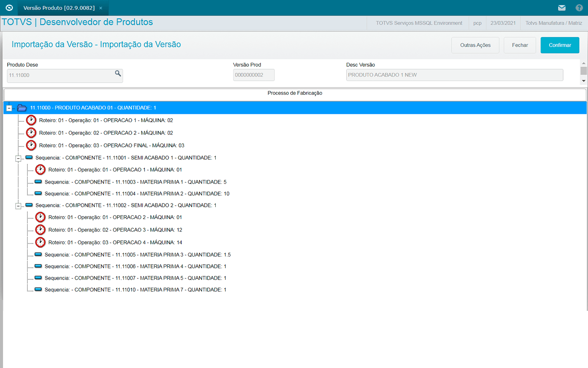Click the form scrollbar down arrow
This screenshot has height=368, width=588.
point(584,81)
